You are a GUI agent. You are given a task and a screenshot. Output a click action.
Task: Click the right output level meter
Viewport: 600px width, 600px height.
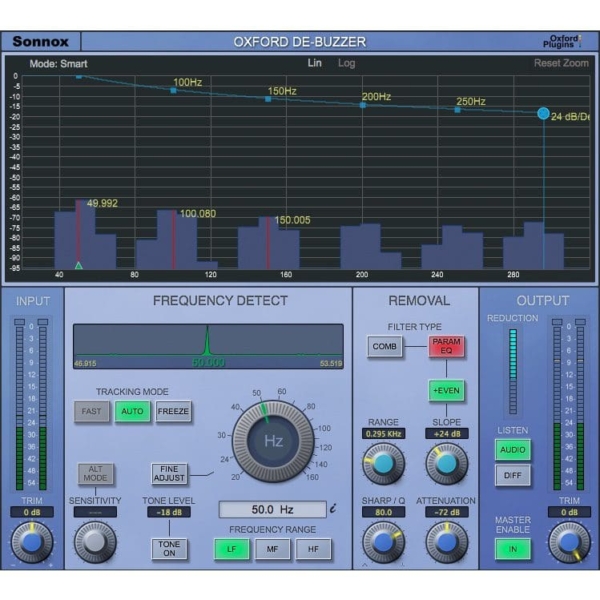click(x=580, y=404)
